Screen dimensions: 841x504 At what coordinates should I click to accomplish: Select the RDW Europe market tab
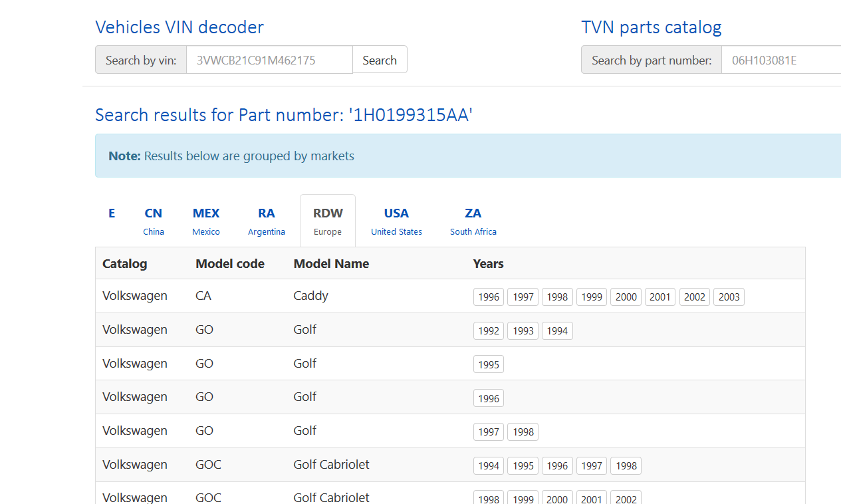point(328,221)
